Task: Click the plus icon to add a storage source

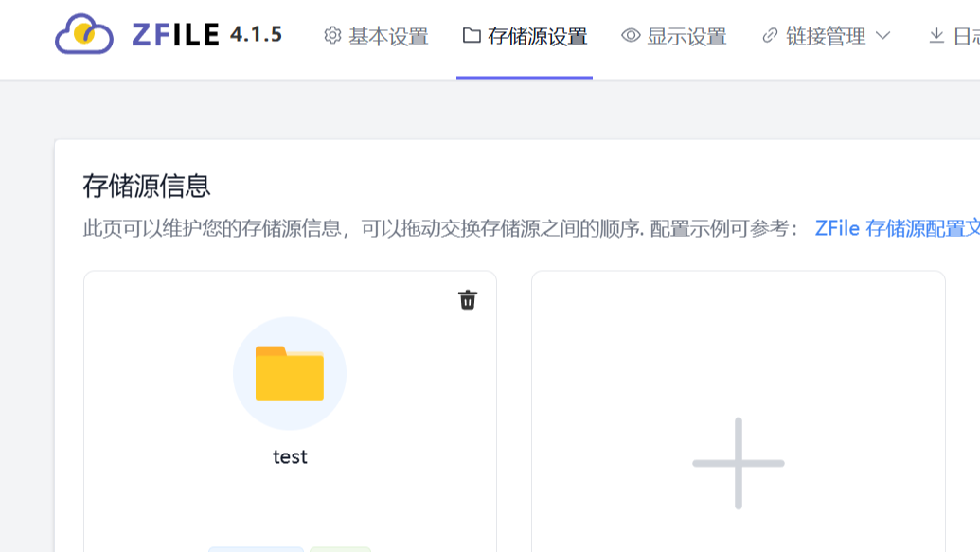Action: click(x=738, y=463)
